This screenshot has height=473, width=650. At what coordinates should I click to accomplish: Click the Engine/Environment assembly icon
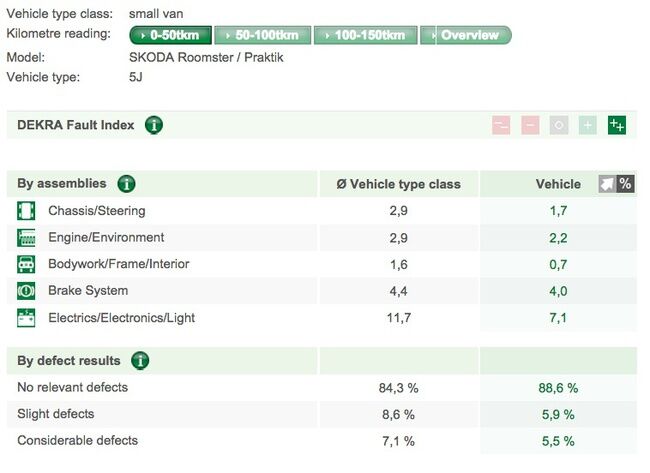click(x=27, y=238)
